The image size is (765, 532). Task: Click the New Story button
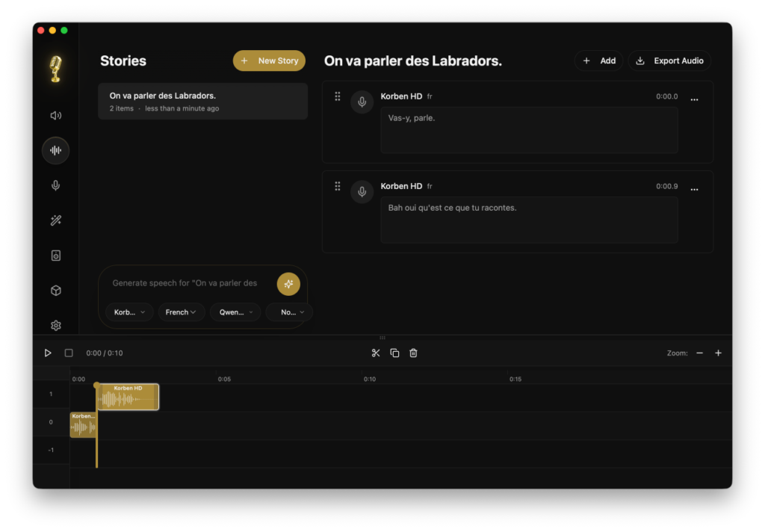[269, 61]
